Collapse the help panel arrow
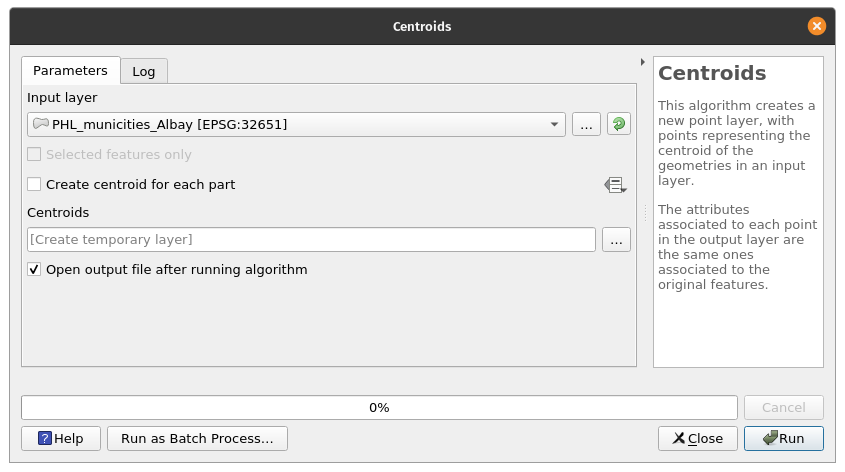The width and height of the screenshot is (845, 472). 642,62
